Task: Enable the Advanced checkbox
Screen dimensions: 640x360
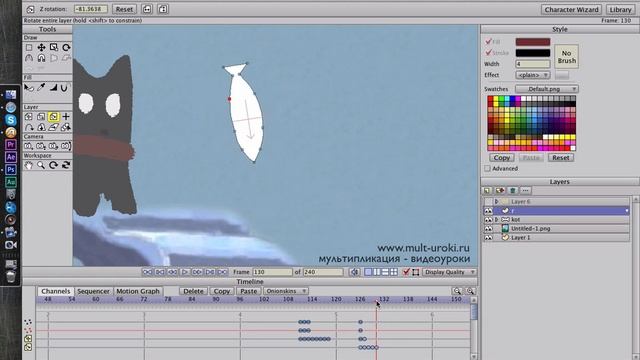Action: tap(487, 168)
